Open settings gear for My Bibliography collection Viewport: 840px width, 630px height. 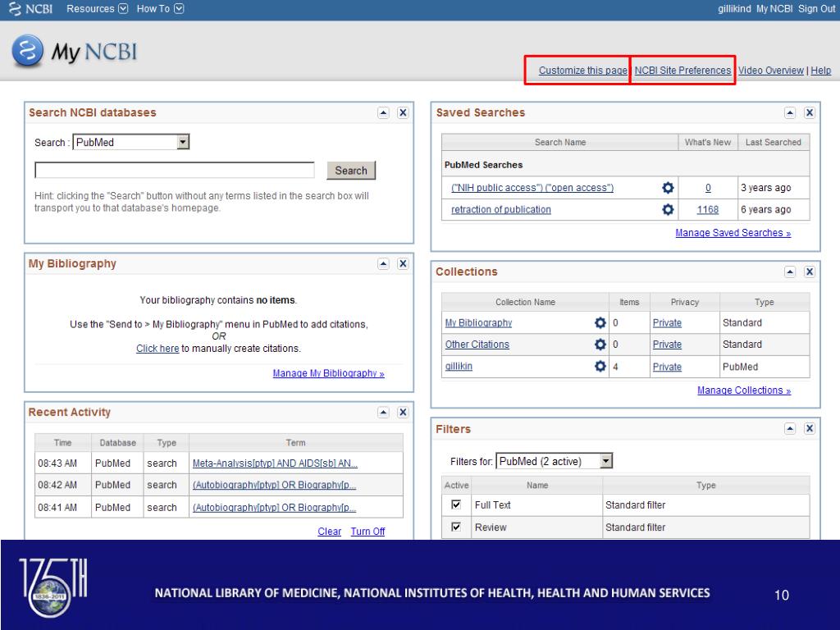600,322
